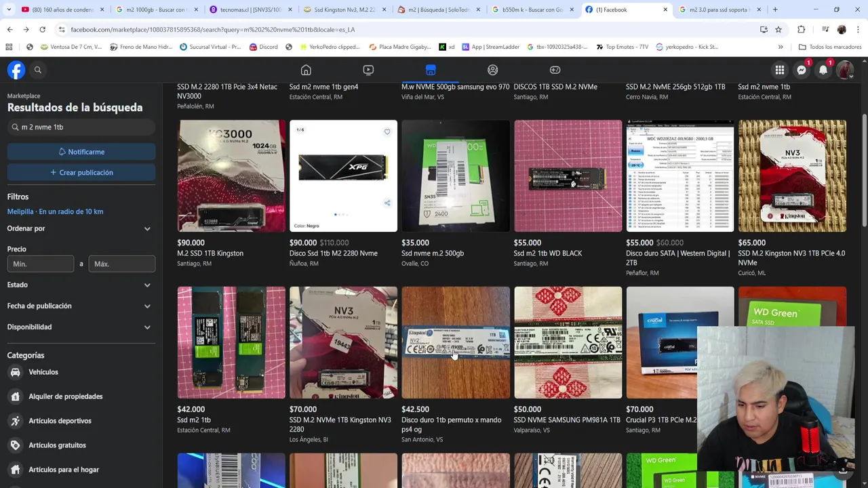Go to the Facebook Home feed icon
This screenshot has height=488, width=868.
tap(306, 70)
